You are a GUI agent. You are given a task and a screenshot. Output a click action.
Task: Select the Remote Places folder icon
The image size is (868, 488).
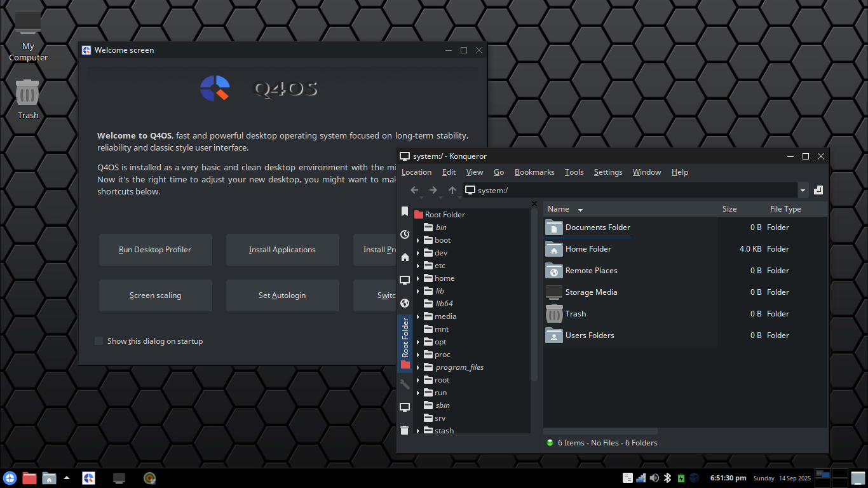pos(554,270)
